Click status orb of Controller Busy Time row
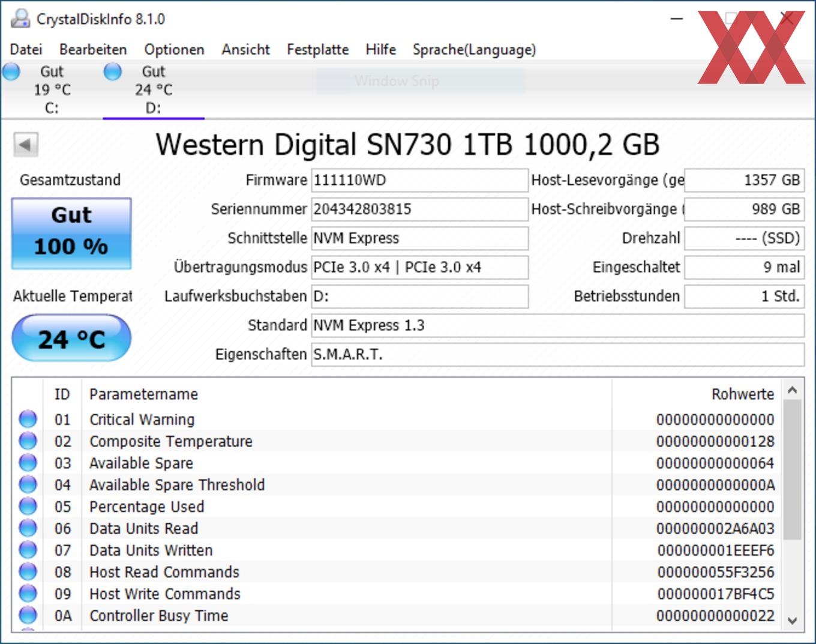The height and width of the screenshot is (644, 816). coord(28,615)
